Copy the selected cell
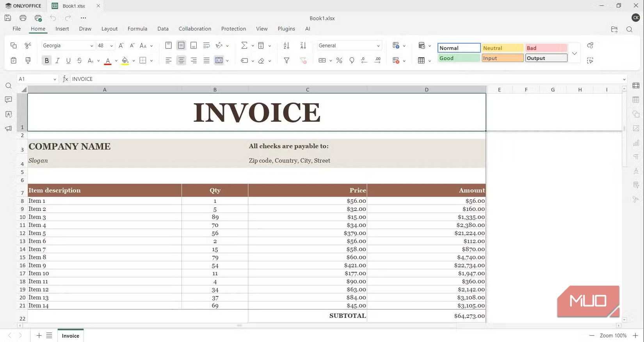This screenshot has width=644, height=342. pyautogui.click(x=13, y=46)
